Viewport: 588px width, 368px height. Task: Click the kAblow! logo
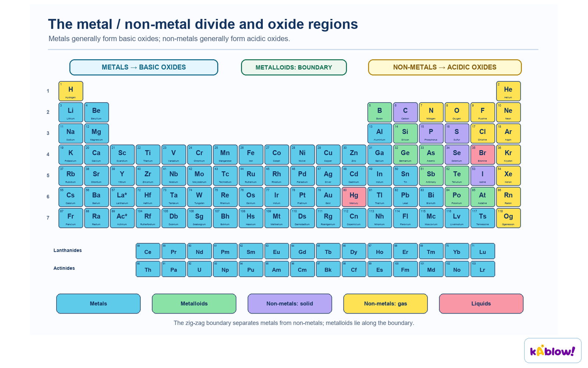553,351
